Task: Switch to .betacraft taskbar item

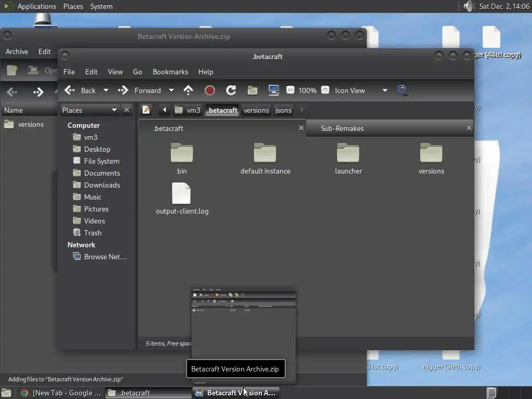Action: 149,393
